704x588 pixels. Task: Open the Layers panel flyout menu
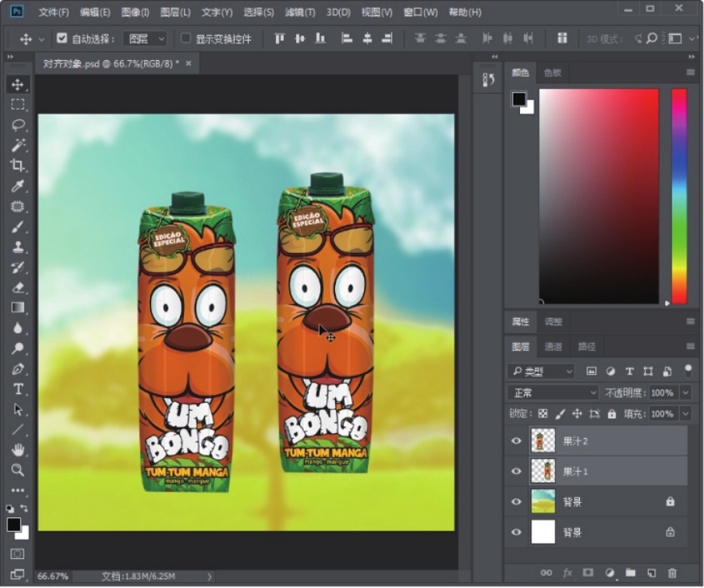(x=690, y=346)
